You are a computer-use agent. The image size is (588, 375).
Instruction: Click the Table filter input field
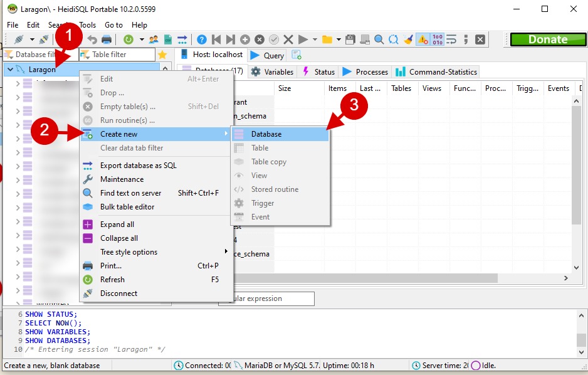click(117, 55)
